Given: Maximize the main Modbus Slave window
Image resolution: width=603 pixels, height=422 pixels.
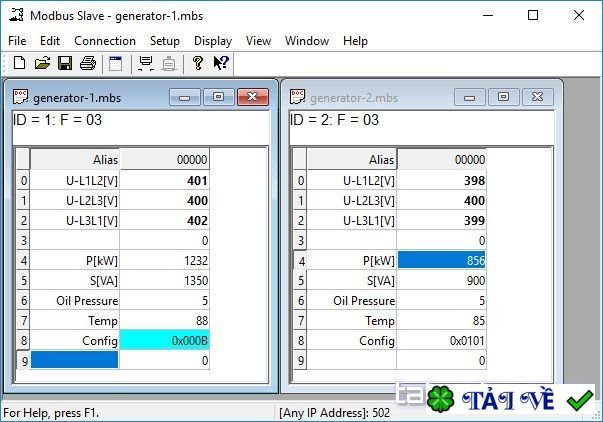Looking at the screenshot, I should point(533,15).
